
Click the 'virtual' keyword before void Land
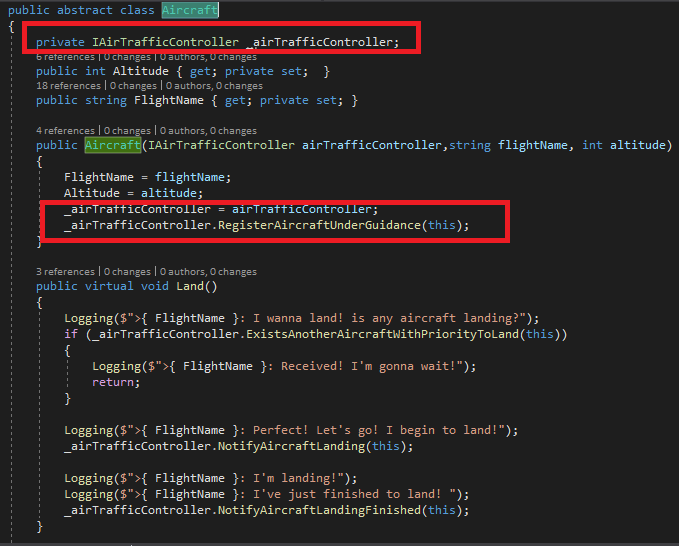[x=109, y=286]
